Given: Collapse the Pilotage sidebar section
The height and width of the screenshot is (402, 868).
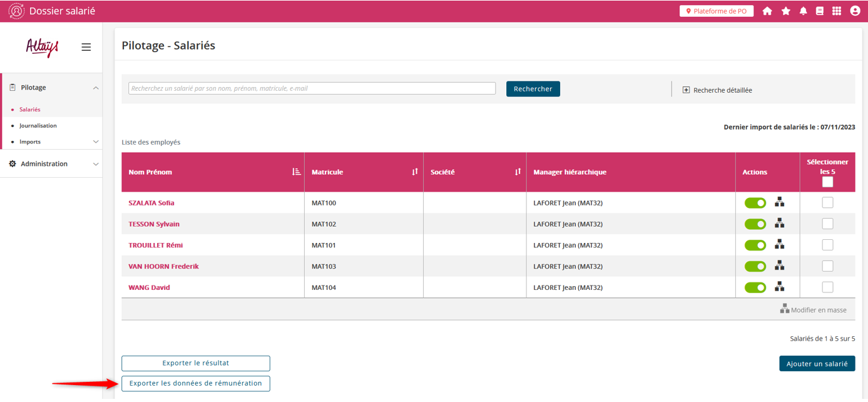Looking at the screenshot, I should click(x=96, y=88).
